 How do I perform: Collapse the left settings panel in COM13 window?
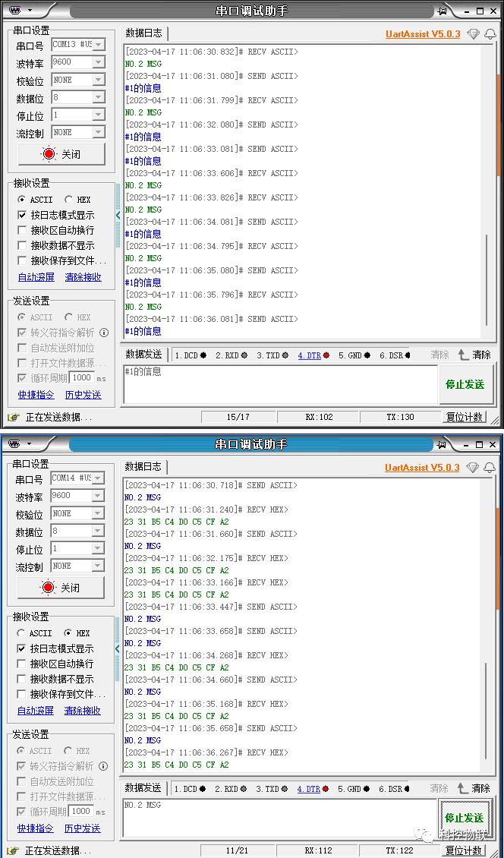click(118, 215)
